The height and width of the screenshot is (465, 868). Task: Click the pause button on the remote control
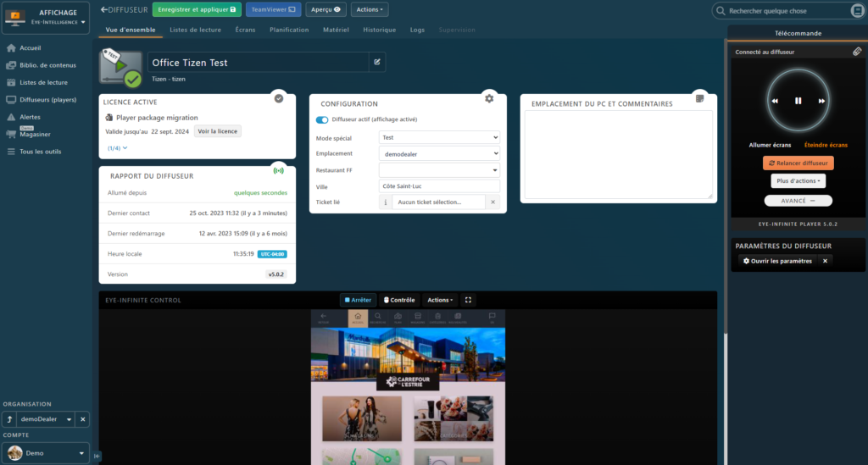(x=798, y=101)
